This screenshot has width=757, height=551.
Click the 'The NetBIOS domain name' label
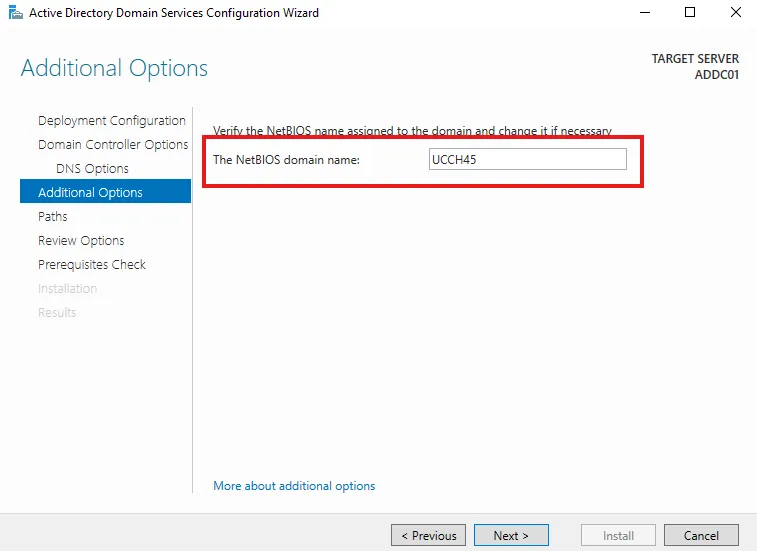tap(286, 160)
